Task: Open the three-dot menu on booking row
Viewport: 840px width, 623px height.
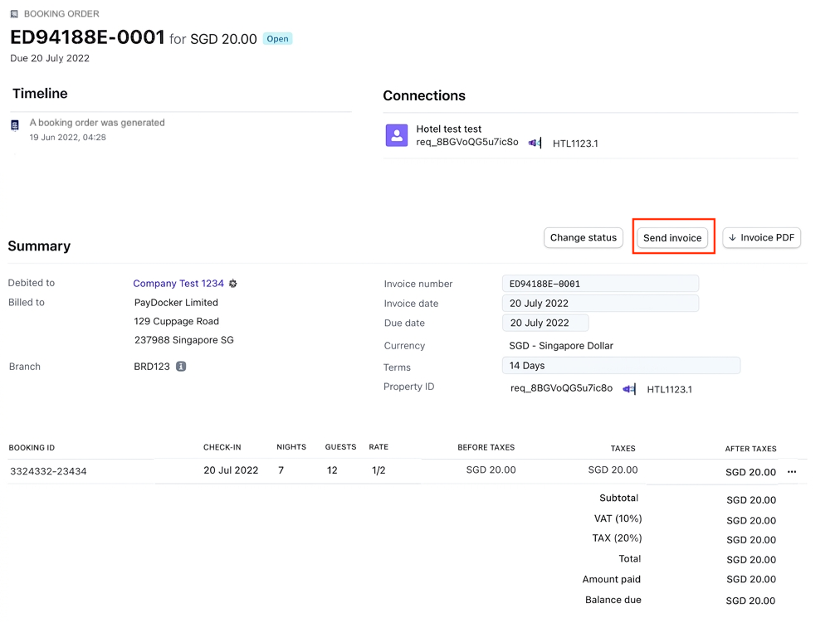Action: [792, 472]
